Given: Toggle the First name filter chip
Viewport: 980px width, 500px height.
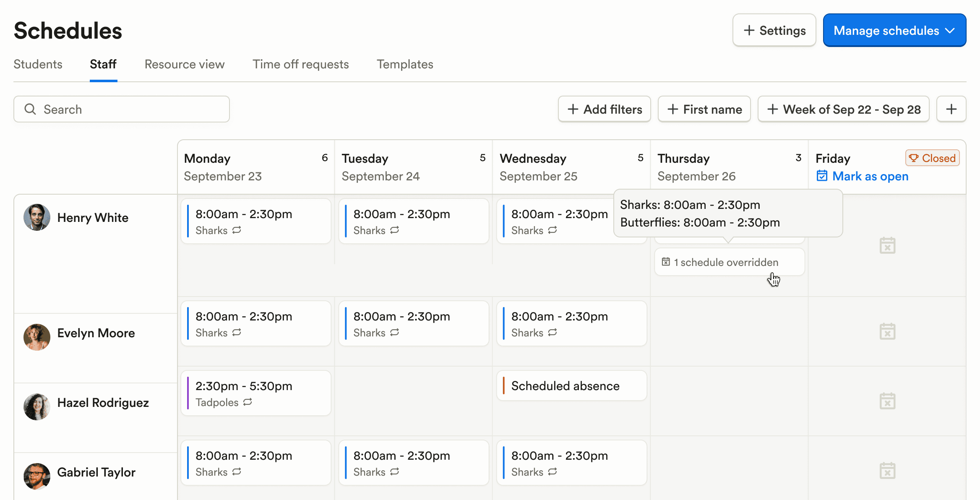Looking at the screenshot, I should pos(704,109).
